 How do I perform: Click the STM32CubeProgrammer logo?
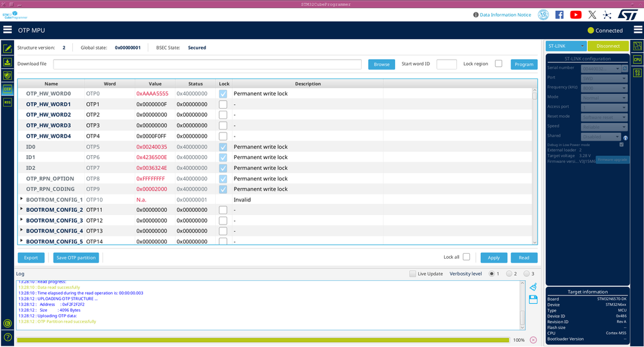(15, 15)
